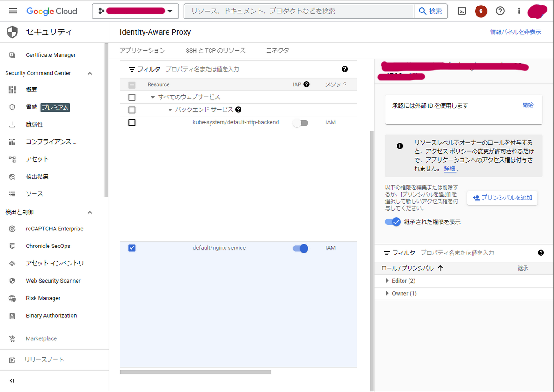Click the account avatar in top bar
This screenshot has width=554, height=392.
pos(537,11)
